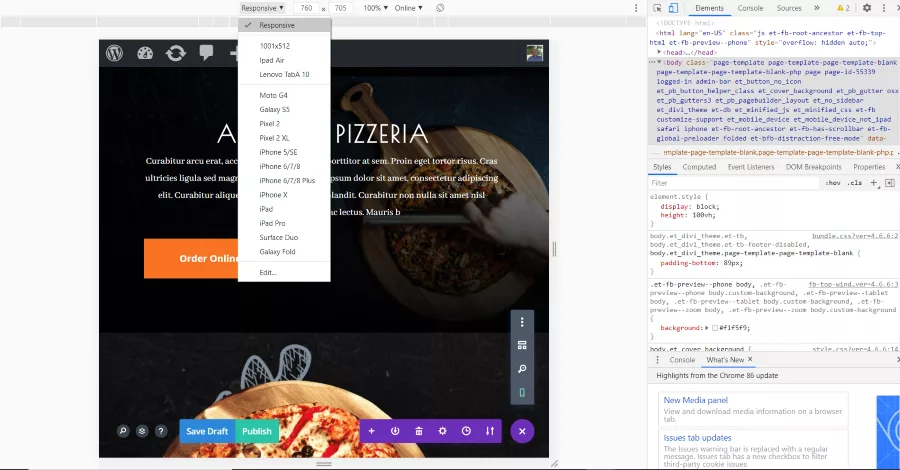Click the Save Draft button
Screen dimensions: 900x470
pyautogui.click(x=207, y=431)
